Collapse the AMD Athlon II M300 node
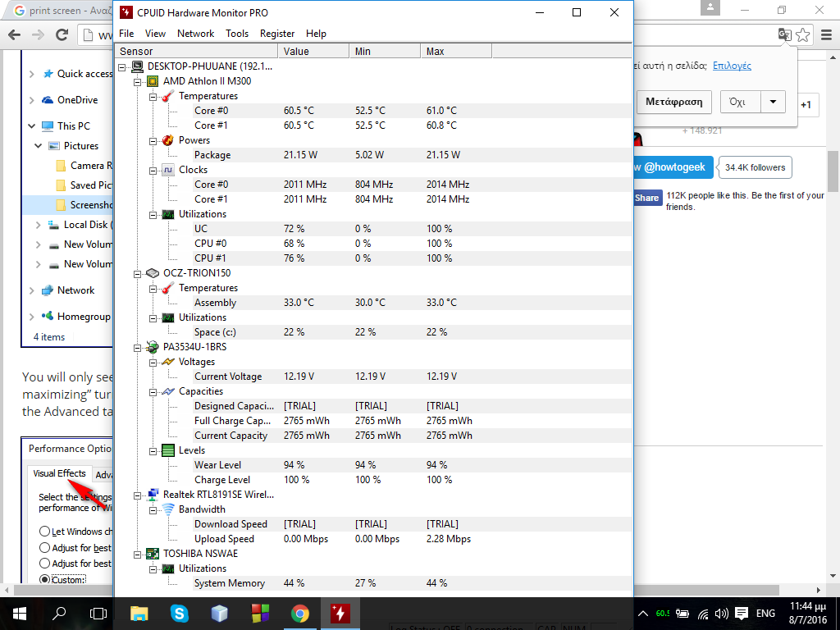Image resolution: width=840 pixels, height=630 pixels. pos(138,82)
